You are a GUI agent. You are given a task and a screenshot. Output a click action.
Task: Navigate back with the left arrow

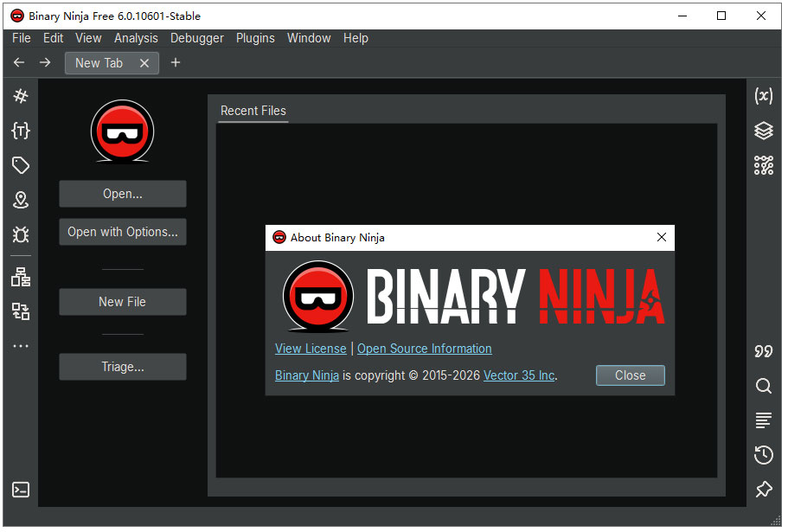pyautogui.click(x=19, y=63)
